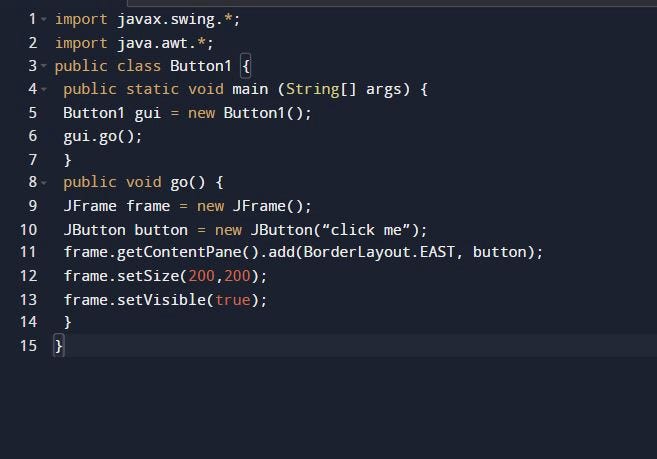Click the 'true' literal on line 13
This screenshot has width=657, height=459.
[x=233, y=300]
